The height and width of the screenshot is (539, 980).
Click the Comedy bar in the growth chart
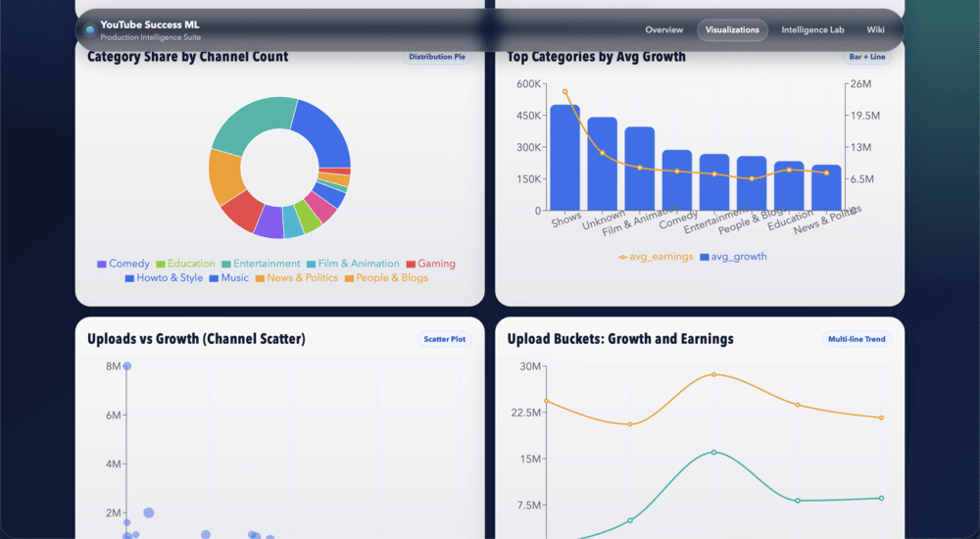677,179
